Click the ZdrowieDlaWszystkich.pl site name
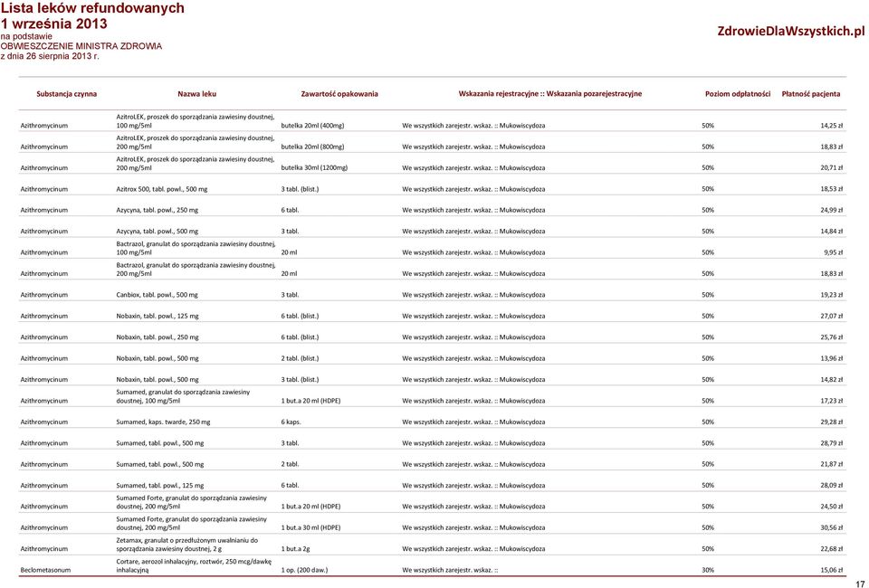 click(791, 31)
